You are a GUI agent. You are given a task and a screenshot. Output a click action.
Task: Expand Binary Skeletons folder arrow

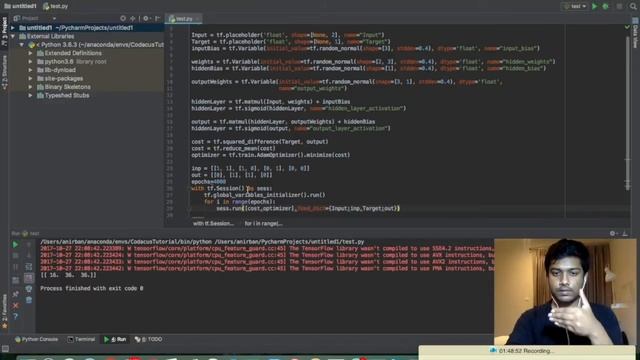[30, 87]
